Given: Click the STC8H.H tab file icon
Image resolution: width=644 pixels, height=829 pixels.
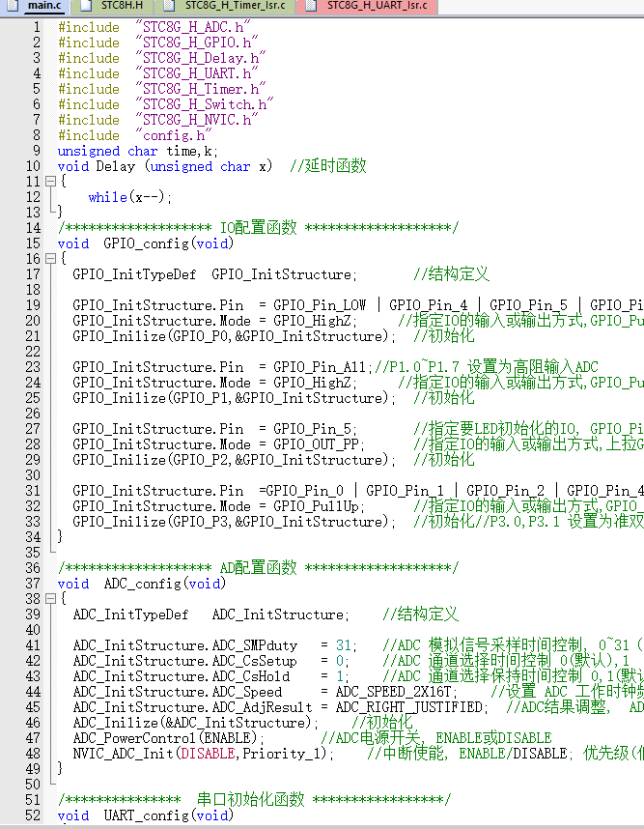Looking at the screenshot, I should click(85, 6).
